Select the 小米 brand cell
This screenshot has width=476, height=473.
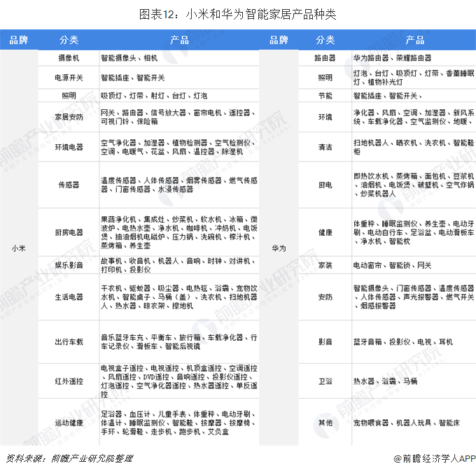click(19, 248)
